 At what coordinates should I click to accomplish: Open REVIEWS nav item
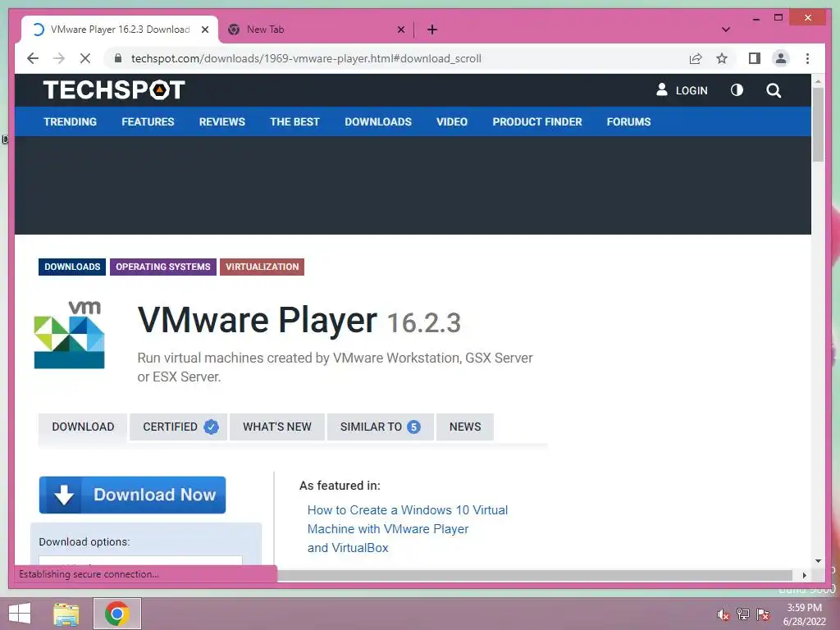click(221, 121)
